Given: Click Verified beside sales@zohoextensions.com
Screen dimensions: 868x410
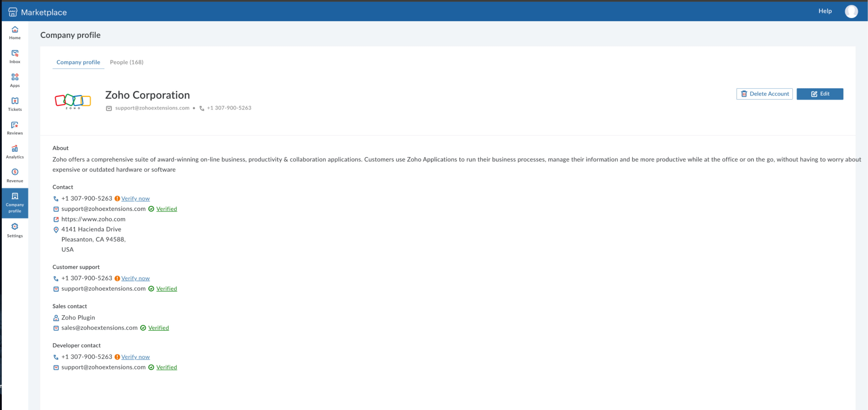Looking at the screenshot, I should (x=158, y=328).
